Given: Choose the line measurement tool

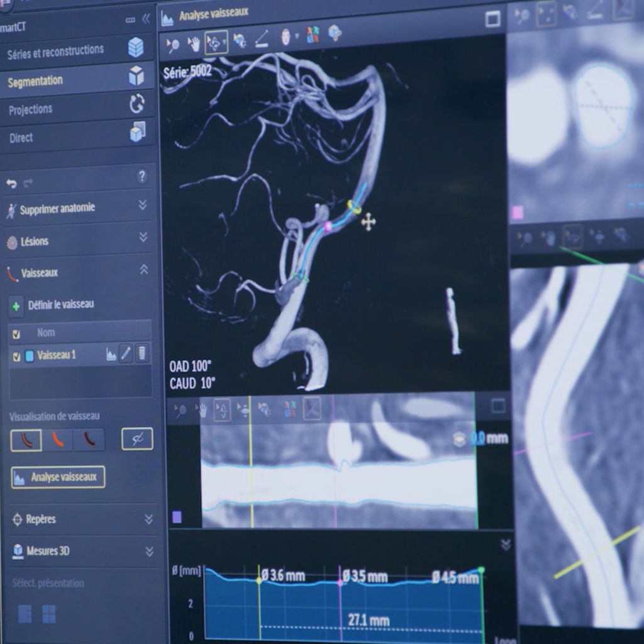Looking at the screenshot, I should (x=262, y=41).
